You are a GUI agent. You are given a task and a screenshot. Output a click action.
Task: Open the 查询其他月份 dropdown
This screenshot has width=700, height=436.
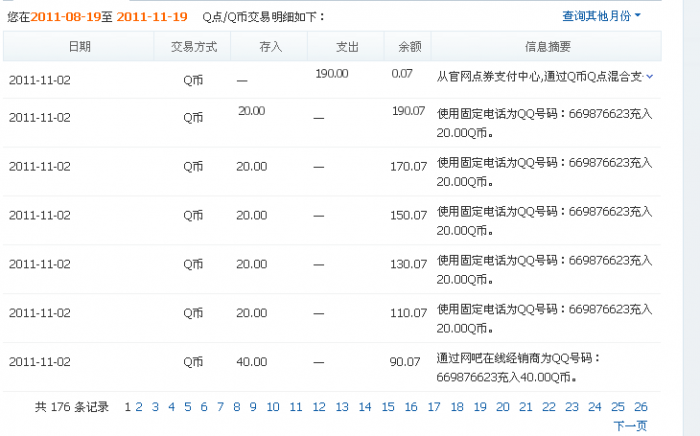coord(601,16)
